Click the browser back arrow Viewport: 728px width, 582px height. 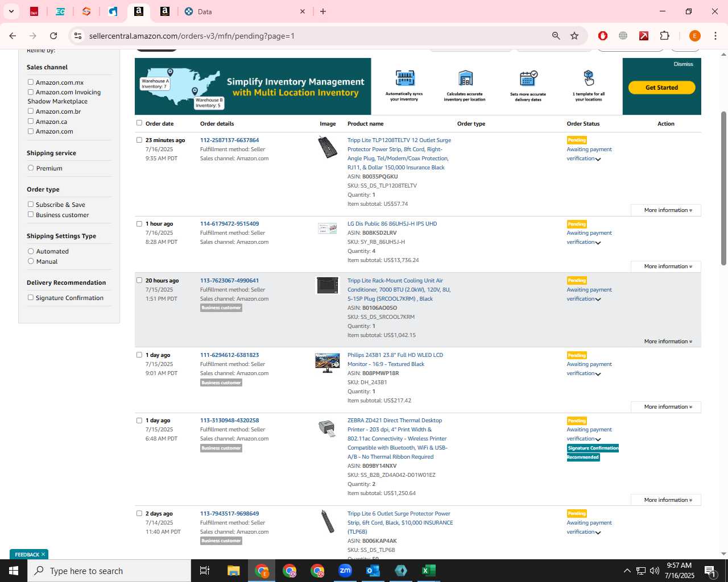click(x=13, y=36)
